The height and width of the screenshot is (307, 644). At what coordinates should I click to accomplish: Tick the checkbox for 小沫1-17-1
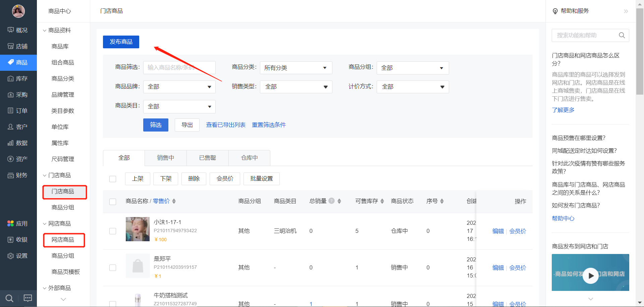tap(113, 231)
